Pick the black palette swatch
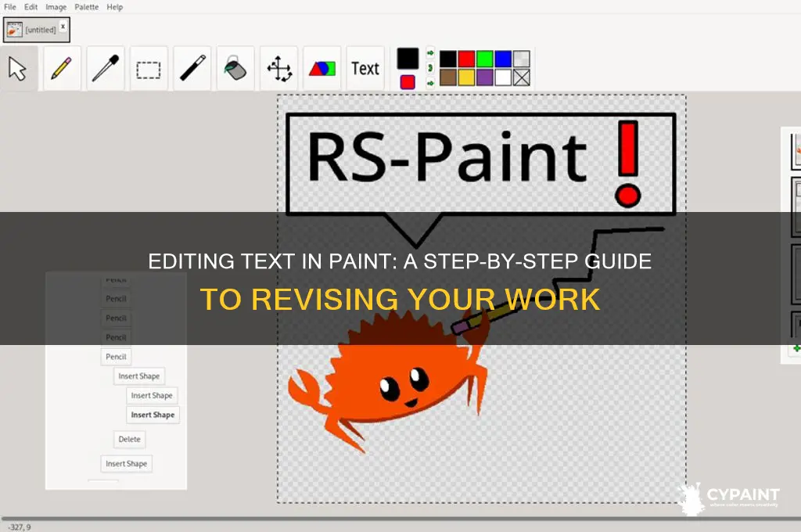 point(448,59)
